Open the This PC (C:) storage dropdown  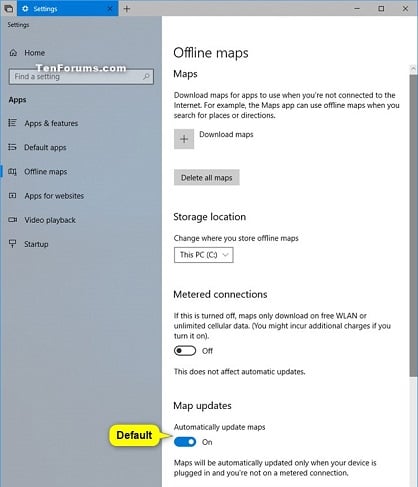(204, 255)
